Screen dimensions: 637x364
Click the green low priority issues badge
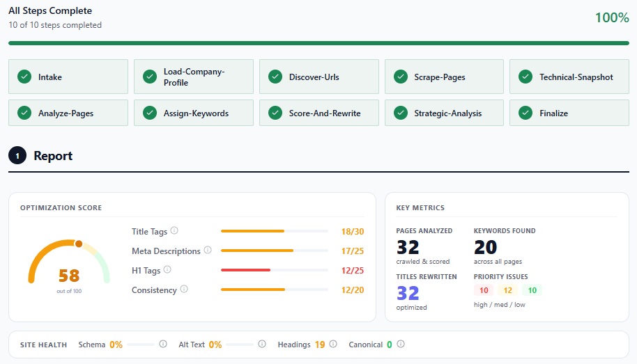[x=532, y=290]
